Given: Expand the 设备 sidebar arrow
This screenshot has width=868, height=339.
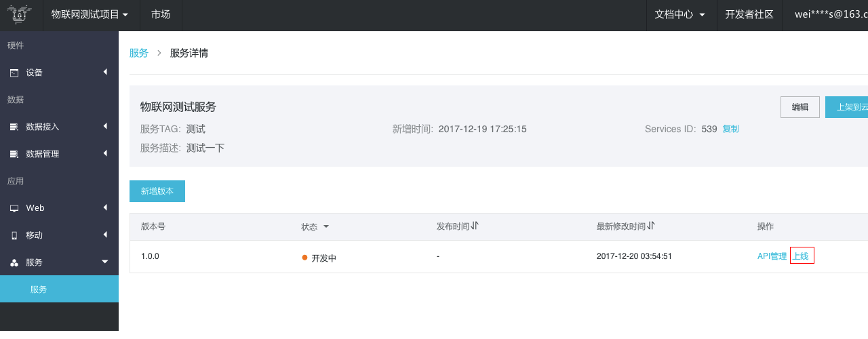Looking at the screenshot, I should tap(105, 72).
